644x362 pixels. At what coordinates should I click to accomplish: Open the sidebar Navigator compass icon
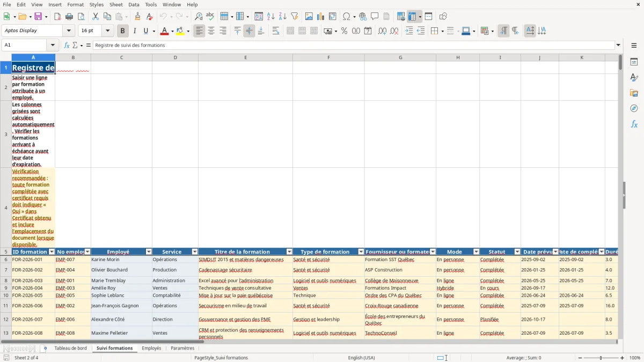pos(634,108)
